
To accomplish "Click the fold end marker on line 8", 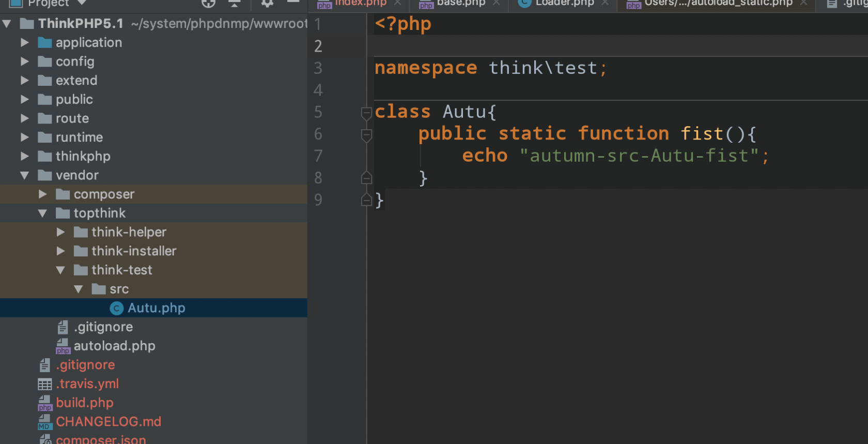I will click(x=366, y=178).
